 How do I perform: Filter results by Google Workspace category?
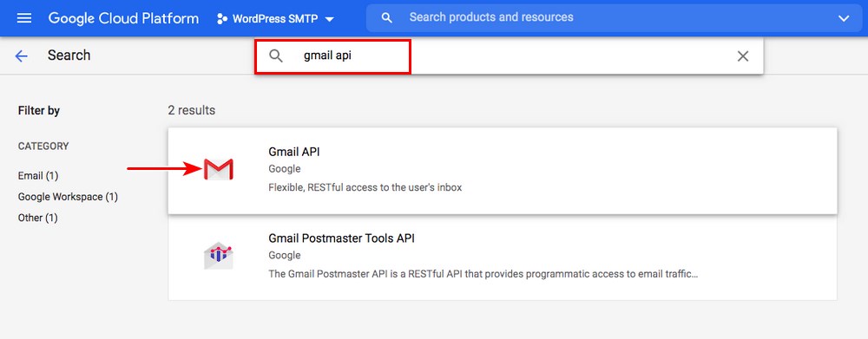point(68,197)
